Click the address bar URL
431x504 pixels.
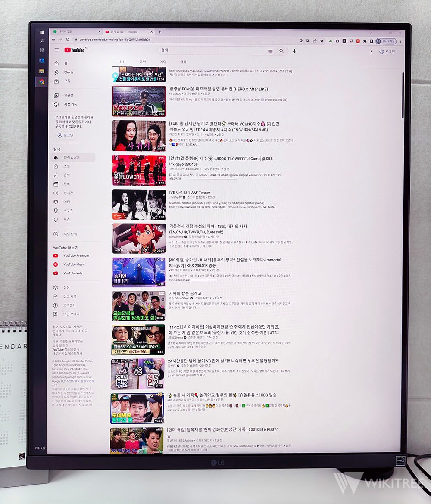[115, 40]
